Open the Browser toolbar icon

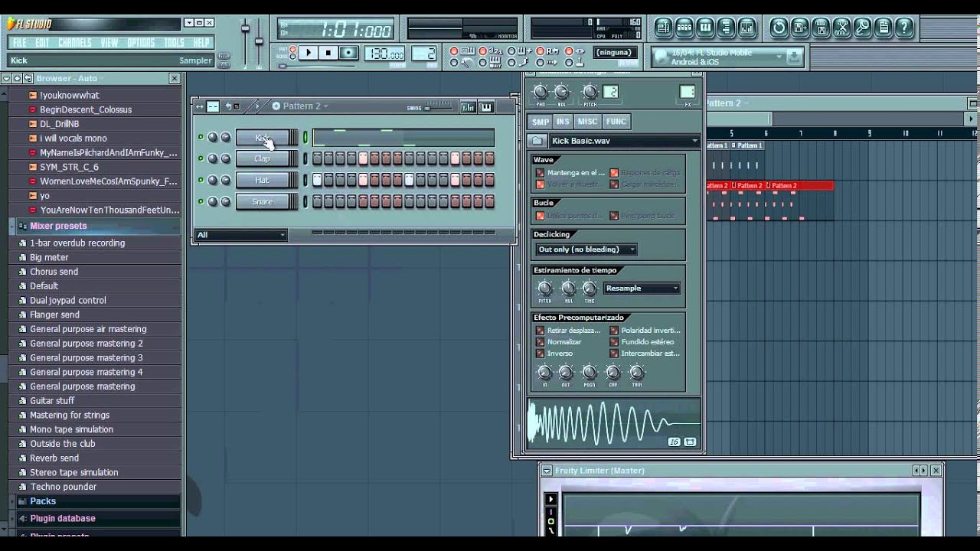point(726,28)
